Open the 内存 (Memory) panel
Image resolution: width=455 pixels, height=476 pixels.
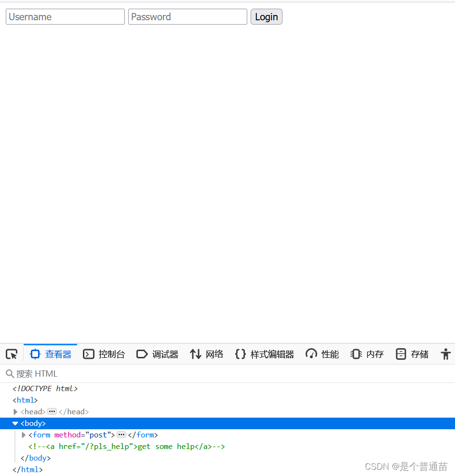coord(367,354)
